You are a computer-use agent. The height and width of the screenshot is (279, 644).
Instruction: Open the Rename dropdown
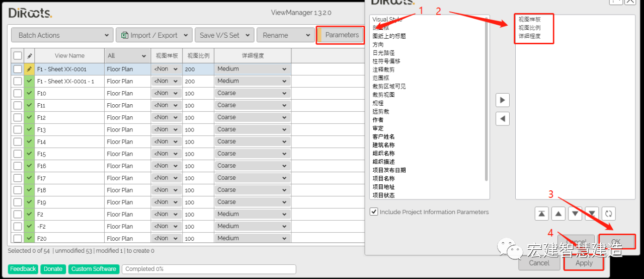[x=285, y=35]
